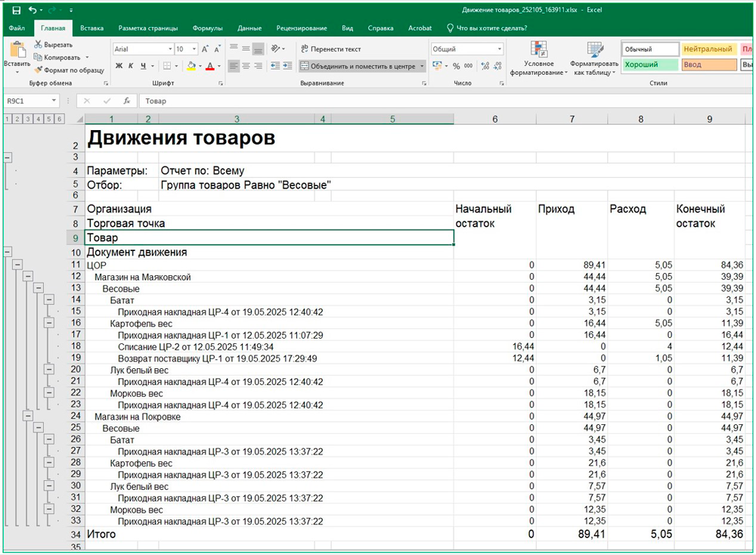
Task: Apply percent style number format
Action: click(x=457, y=67)
